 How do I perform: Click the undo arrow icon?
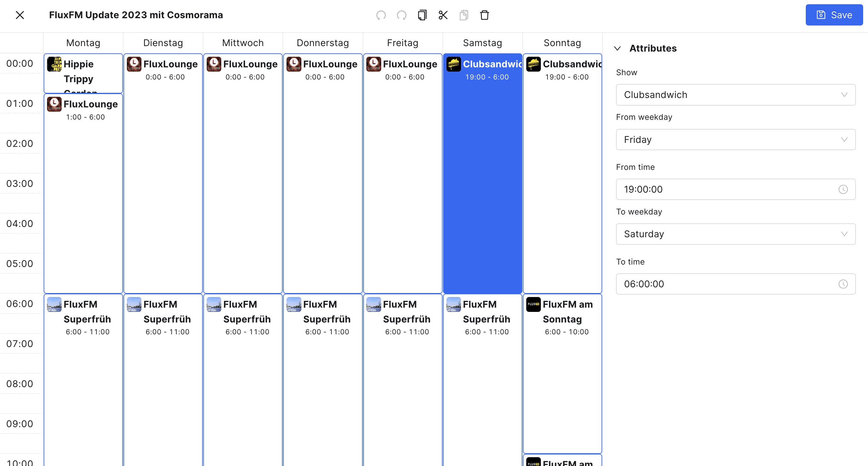381,15
